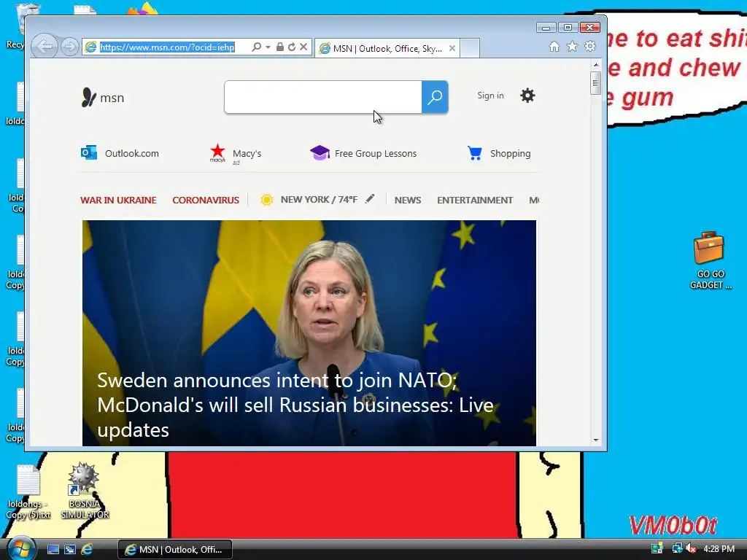Open the Sweden NATO headline story
Viewport: 747px width, 560px height.
(x=295, y=405)
